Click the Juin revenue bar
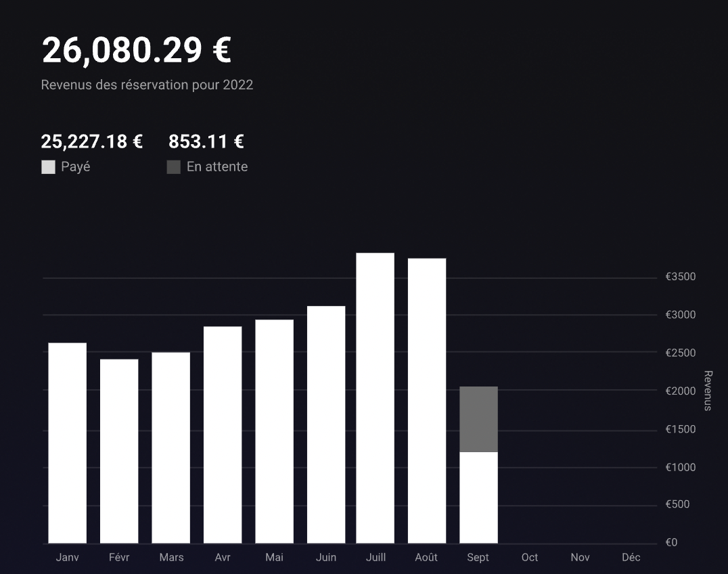 tap(326, 425)
